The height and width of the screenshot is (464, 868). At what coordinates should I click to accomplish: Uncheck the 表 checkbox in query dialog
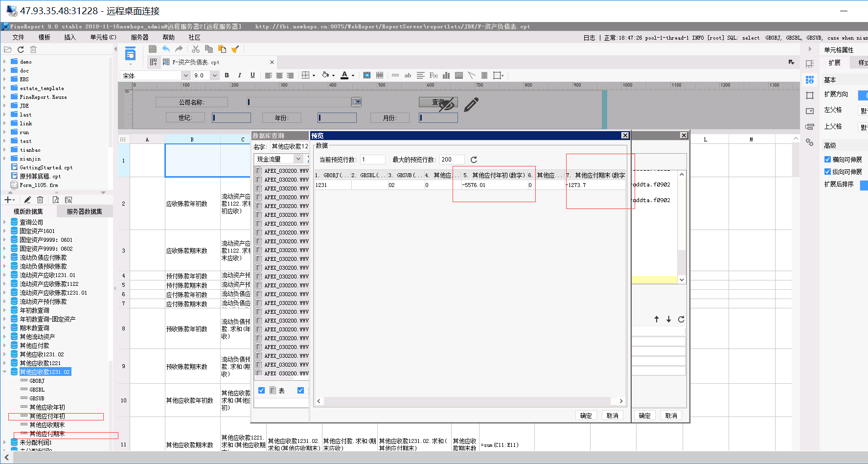click(262, 391)
